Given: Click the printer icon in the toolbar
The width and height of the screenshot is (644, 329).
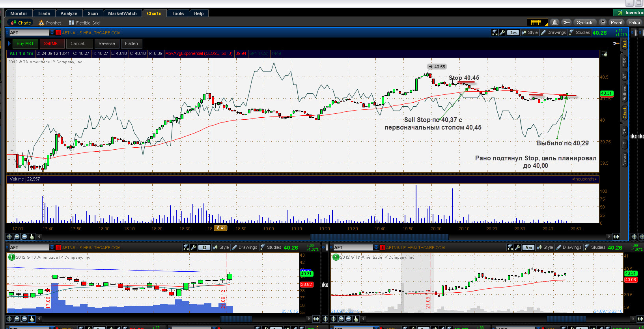Looking at the screenshot, I should (x=603, y=23).
